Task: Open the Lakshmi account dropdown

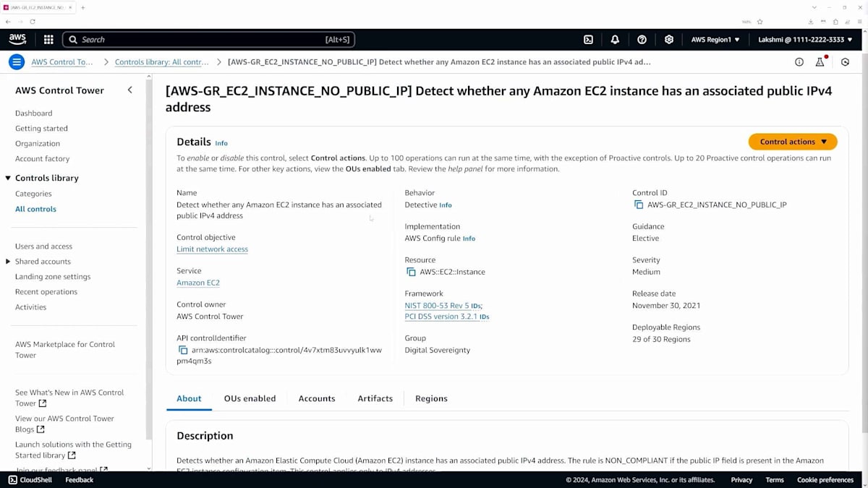Action: point(805,40)
